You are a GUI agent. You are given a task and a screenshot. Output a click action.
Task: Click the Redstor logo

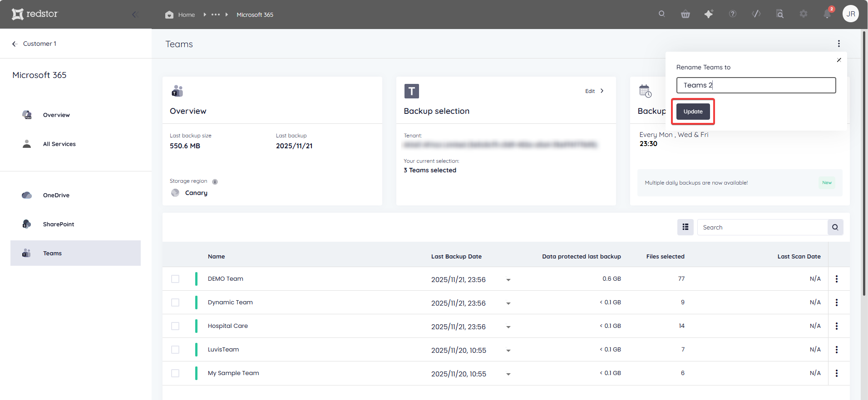pyautogui.click(x=35, y=14)
